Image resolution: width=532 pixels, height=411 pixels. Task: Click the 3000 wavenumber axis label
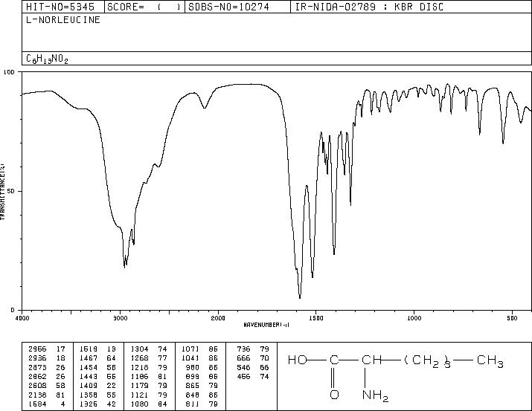coord(120,318)
